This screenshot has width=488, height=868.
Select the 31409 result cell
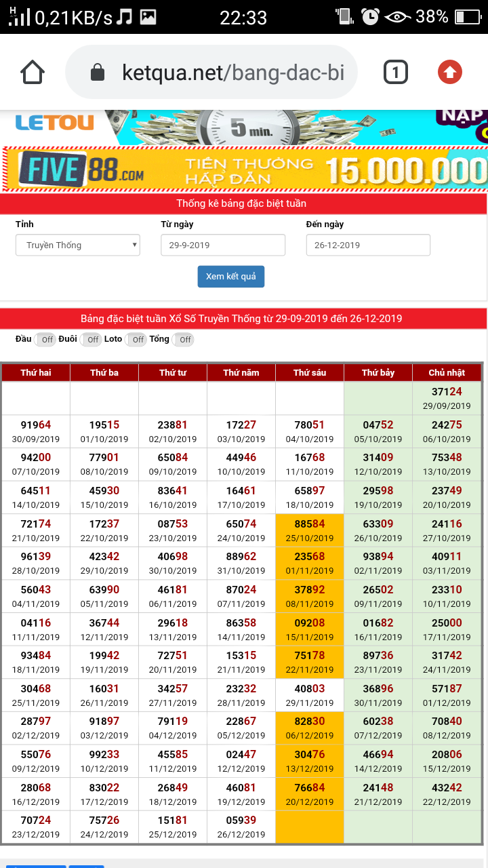coord(378,465)
